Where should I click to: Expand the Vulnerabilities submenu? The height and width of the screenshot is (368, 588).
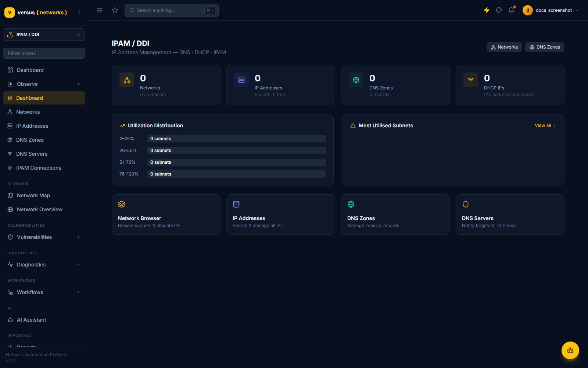[44, 237]
